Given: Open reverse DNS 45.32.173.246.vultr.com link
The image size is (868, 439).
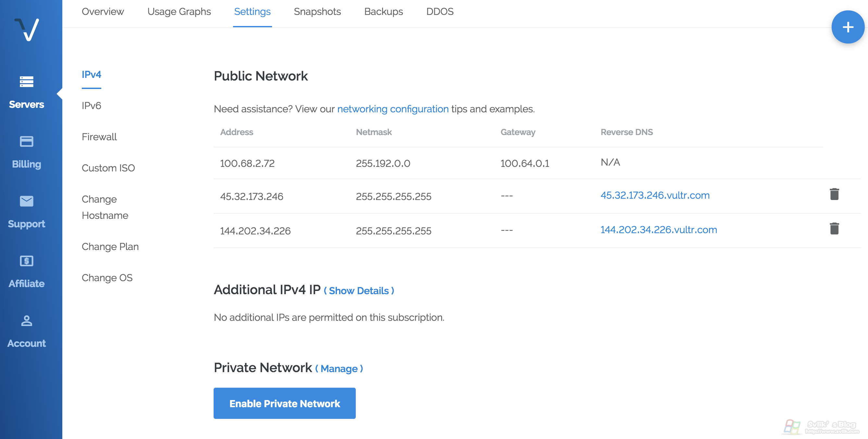Looking at the screenshot, I should [655, 195].
